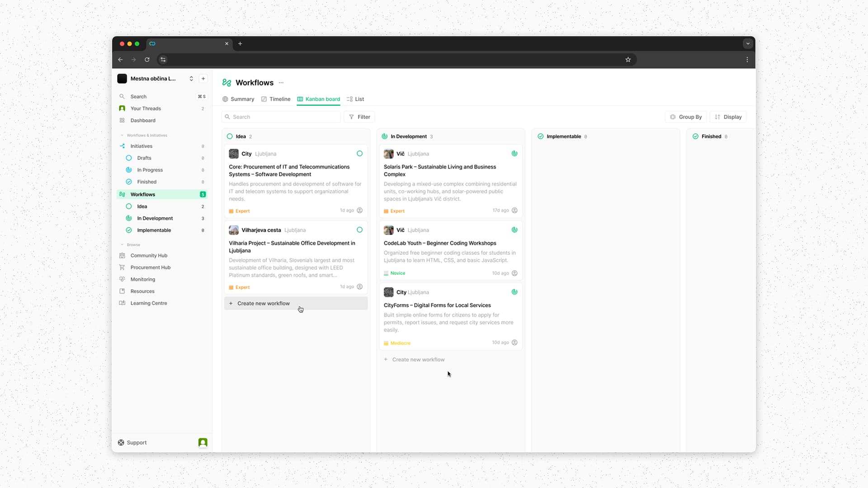Click the plus icon beside the workspace name

point(203,79)
